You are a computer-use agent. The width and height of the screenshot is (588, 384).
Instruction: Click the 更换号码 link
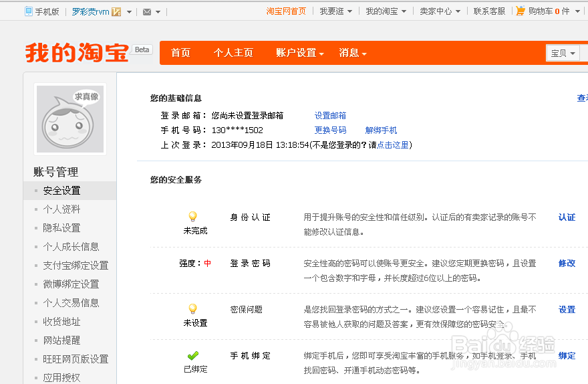(x=330, y=130)
